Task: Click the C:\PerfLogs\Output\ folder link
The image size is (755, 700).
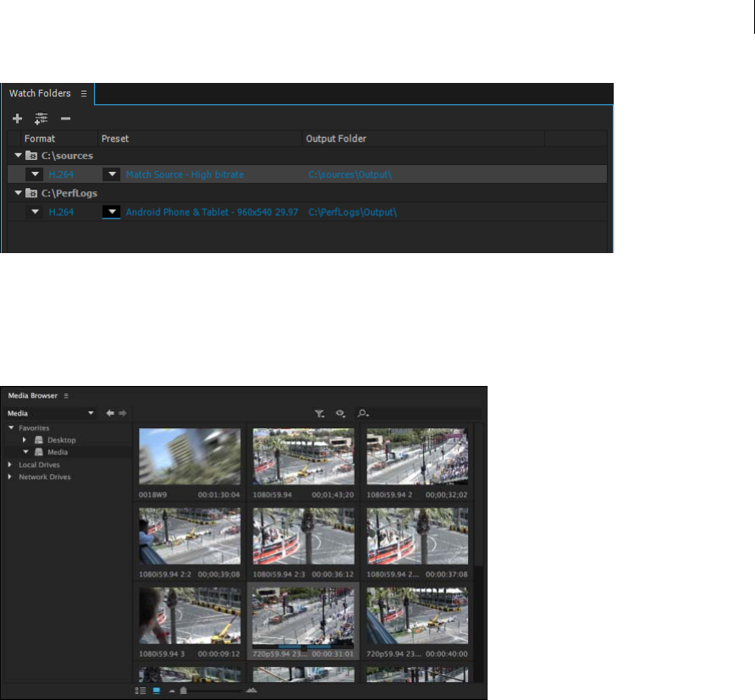Action: [352, 212]
